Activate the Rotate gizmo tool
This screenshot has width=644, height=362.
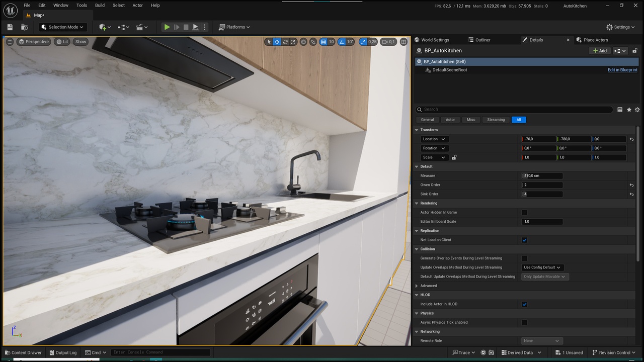coord(285,42)
